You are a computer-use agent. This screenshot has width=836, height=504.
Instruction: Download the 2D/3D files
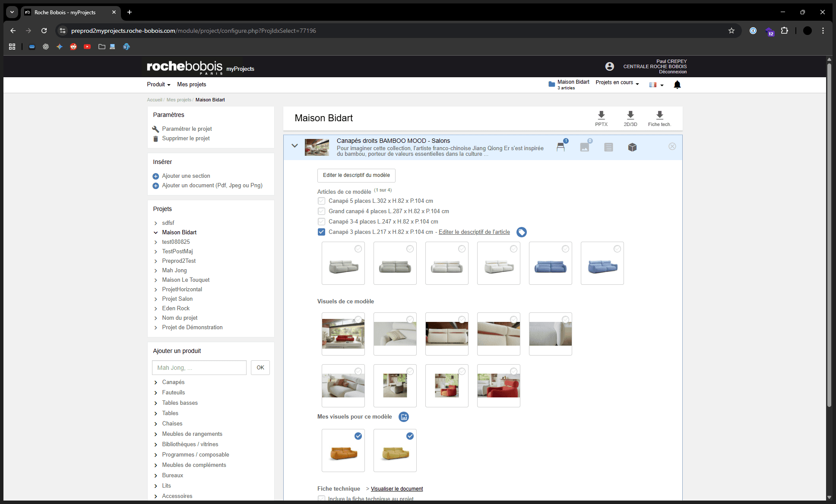[630, 118]
